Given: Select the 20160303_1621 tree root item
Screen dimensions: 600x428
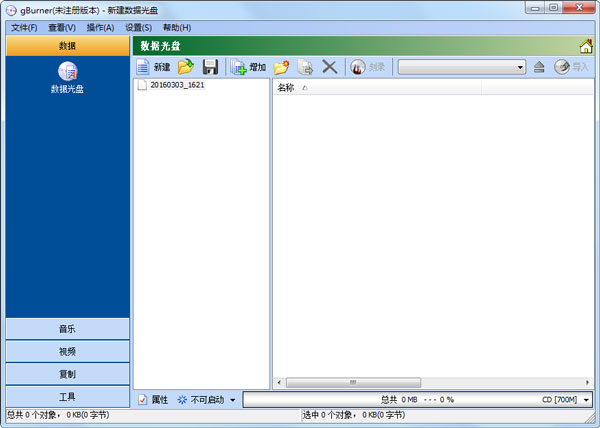Looking at the screenshot, I should point(177,85).
